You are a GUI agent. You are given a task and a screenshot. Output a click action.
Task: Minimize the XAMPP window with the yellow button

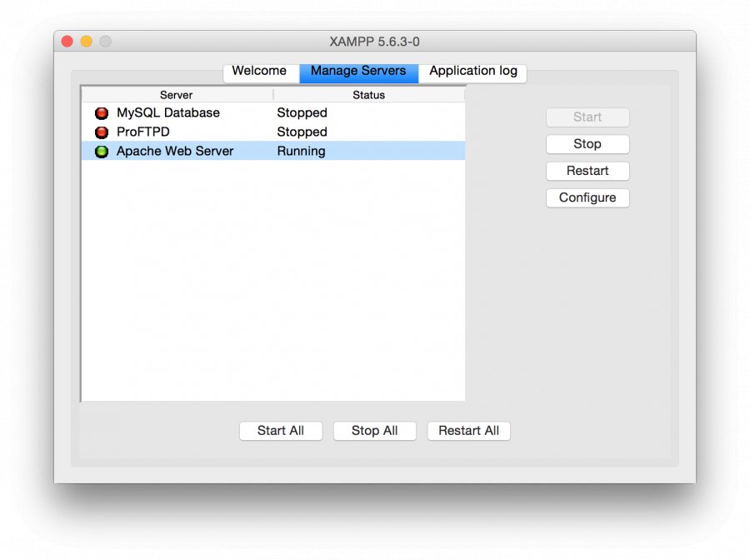coord(87,42)
